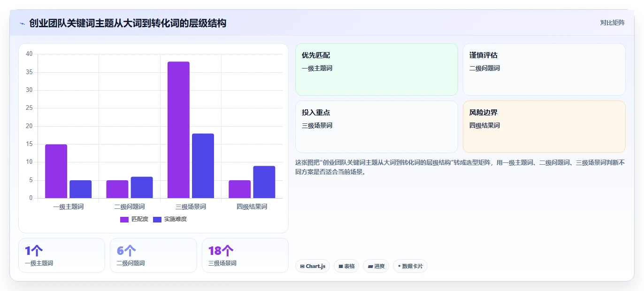Click the 四级结果词 x-axis label
The height and width of the screenshot is (291, 644).
pyautogui.click(x=252, y=207)
